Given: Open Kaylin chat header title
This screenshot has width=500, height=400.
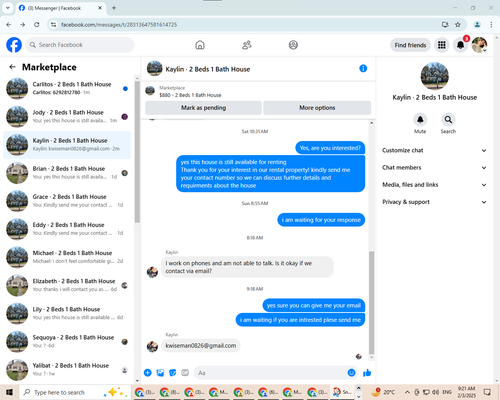Looking at the screenshot, I should (x=208, y=69).
